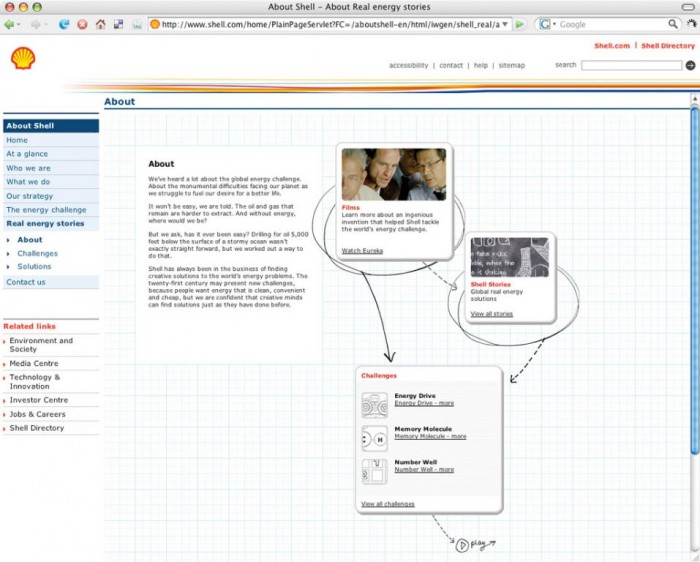The height and width of the screenshot is (562, 700).
Task: Click the Shell pecten logo
Action: click(x=23, y=58)
